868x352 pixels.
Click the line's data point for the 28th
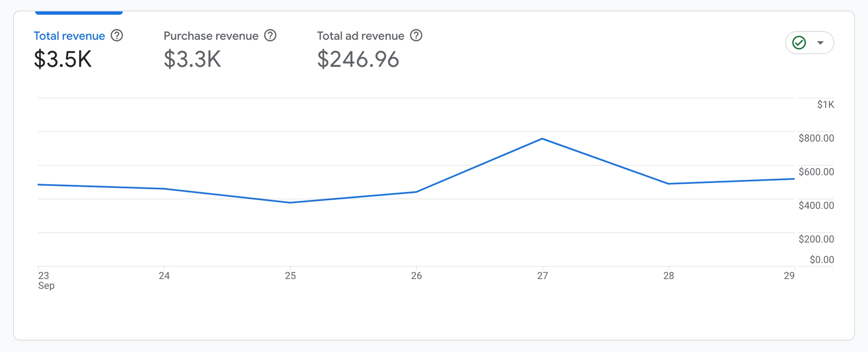point(668,184)
